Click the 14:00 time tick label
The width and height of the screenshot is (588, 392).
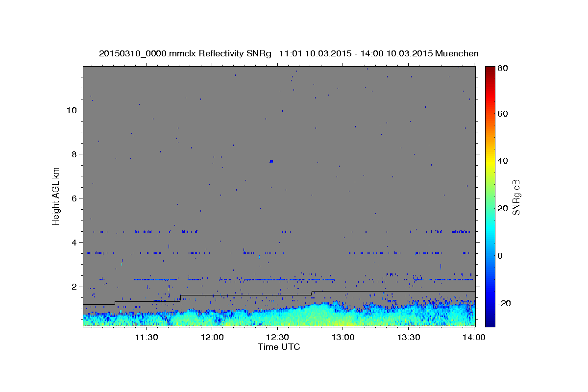point(474,337)
